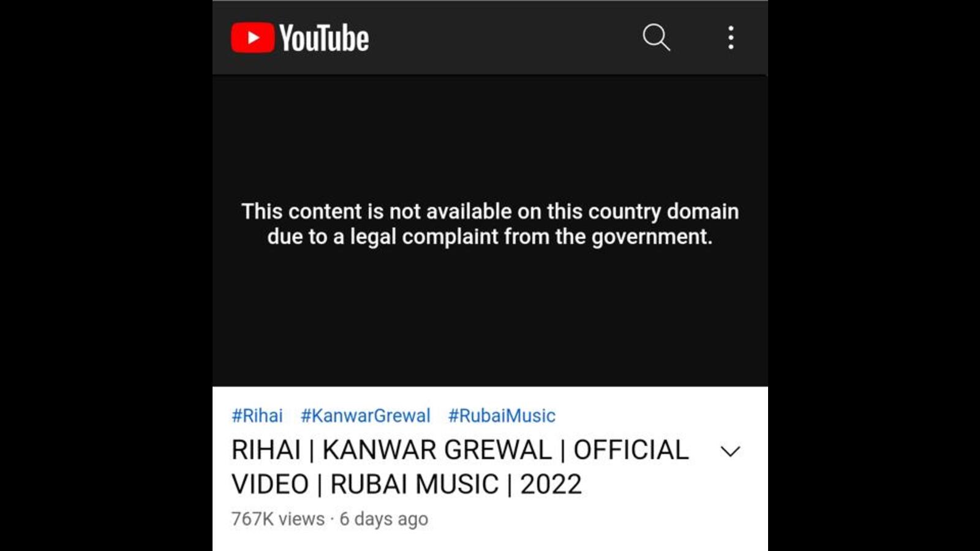Screen dimensions: 980x551
Task: Tap the VIDEO | RUBAI MUSIC | 2022 title line
Action: click(x=407, y=484)
